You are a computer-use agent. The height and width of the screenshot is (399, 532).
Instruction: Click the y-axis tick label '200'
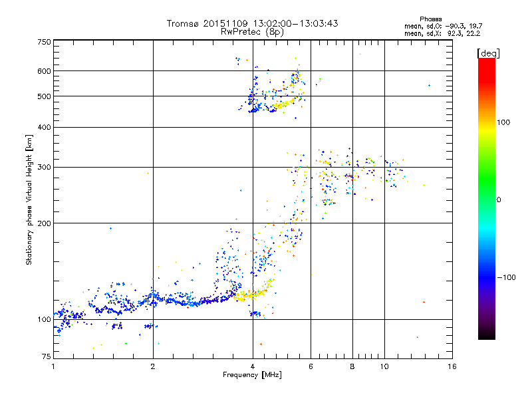45,223
